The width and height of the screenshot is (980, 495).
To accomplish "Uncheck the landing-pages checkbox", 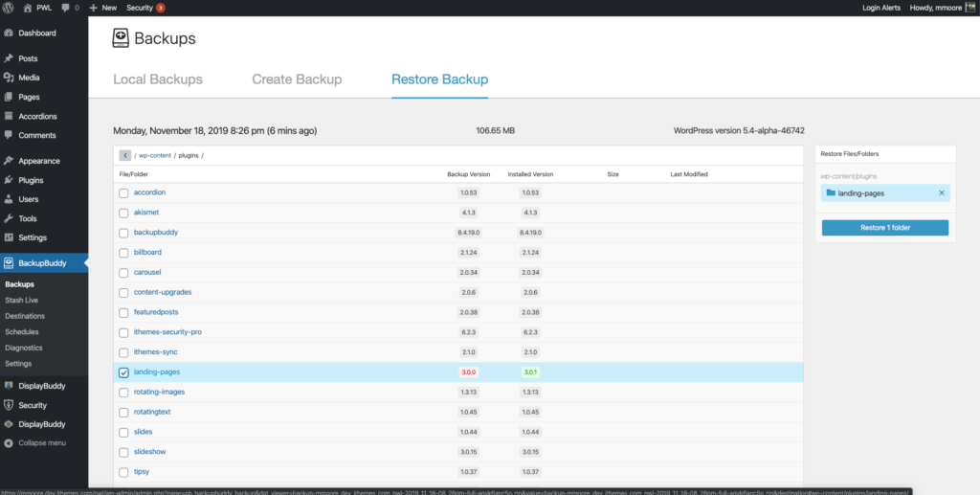I will click(x=123, y=372).
